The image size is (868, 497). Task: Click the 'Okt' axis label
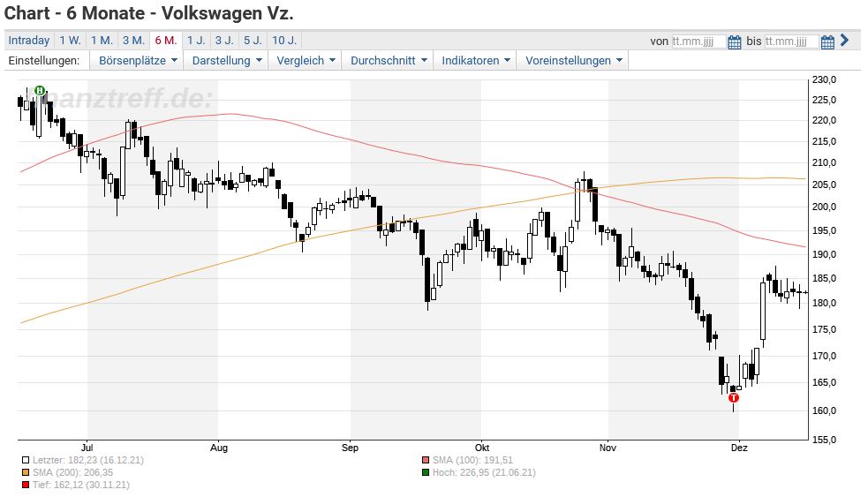click(x=481, y=448)
